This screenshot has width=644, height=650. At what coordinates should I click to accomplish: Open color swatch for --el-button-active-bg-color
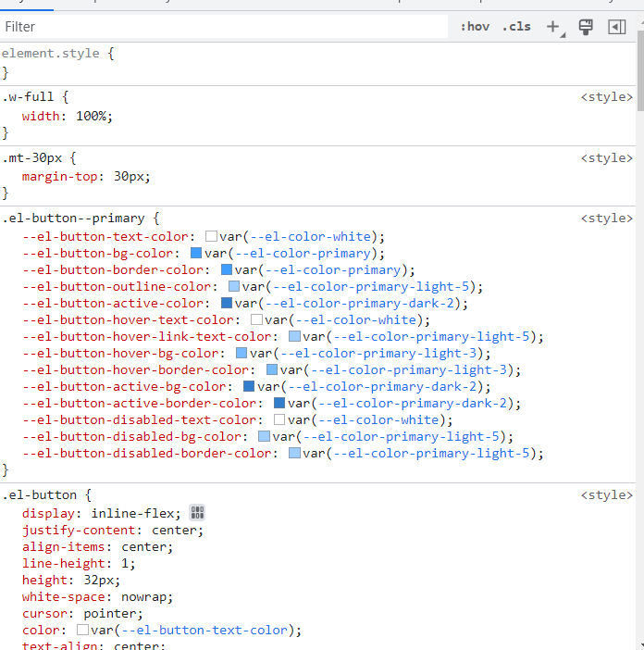(249, 386)
